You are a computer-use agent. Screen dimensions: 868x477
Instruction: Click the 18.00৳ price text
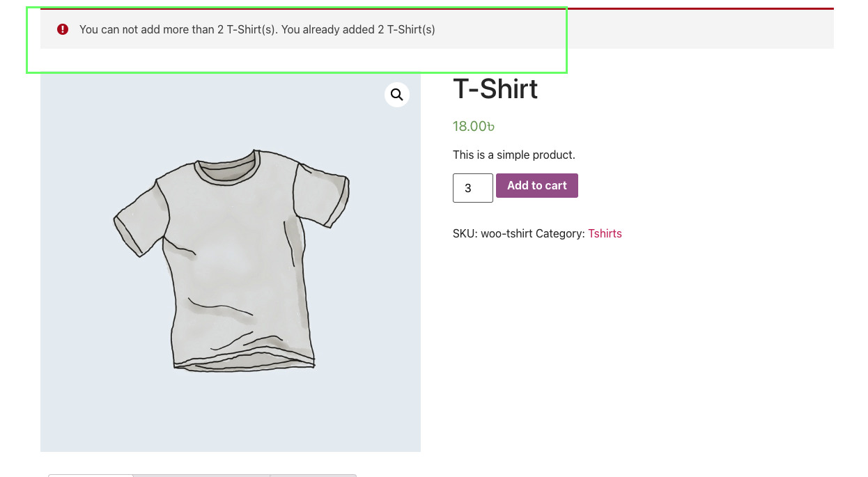click(474, 126)
